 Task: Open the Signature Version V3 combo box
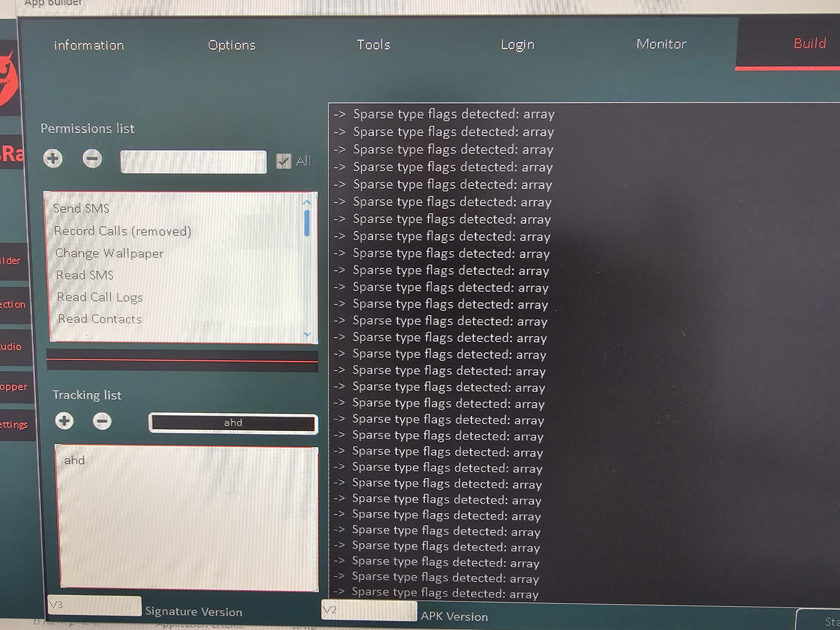tap(94, 605)
